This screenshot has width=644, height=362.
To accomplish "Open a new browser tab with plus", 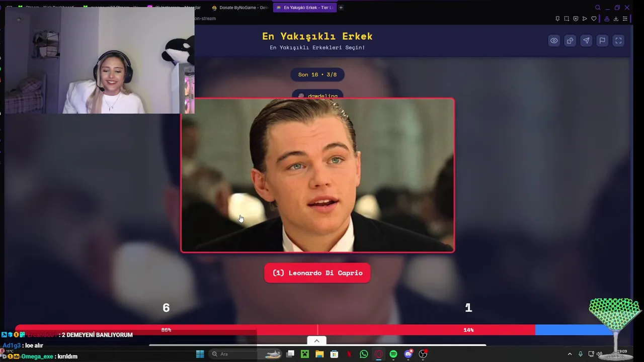I will pyautogui.click(x=341, y=8).
